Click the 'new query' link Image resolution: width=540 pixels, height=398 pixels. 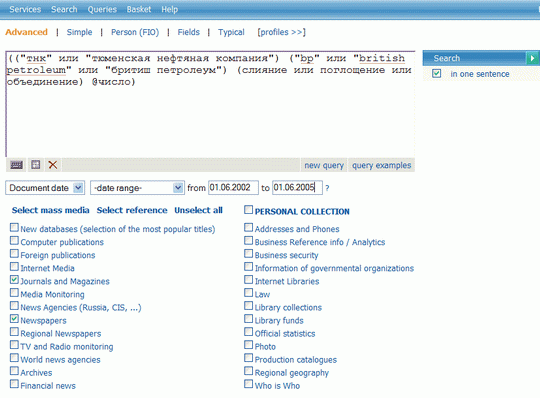324,165
